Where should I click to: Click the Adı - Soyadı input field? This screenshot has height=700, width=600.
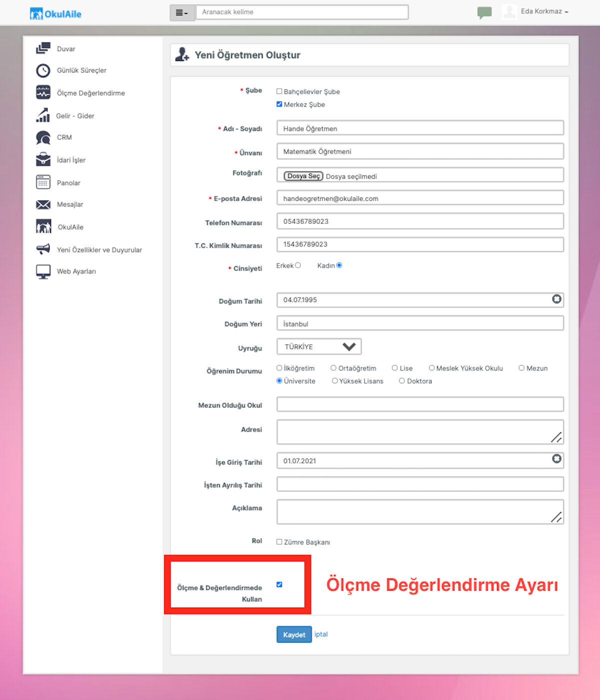(420, 128)
